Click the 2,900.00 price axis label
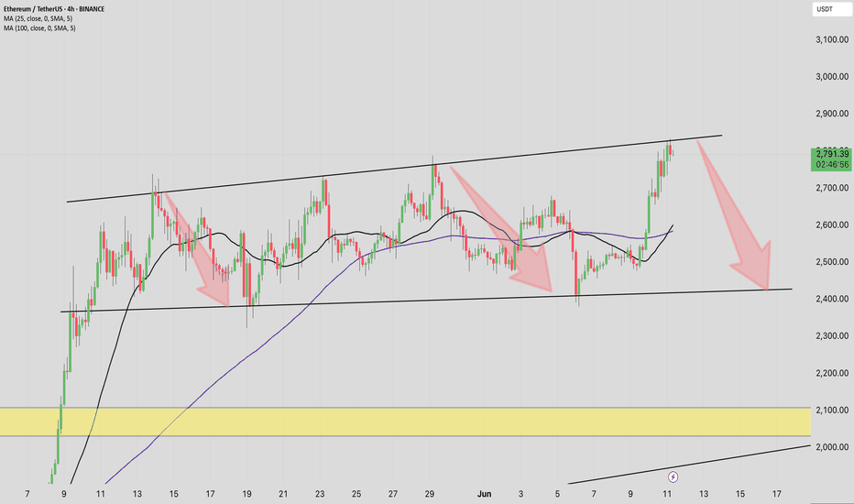The width and height of the screenshot is (854, 504). pyautogui.click(x=832, y=114)
